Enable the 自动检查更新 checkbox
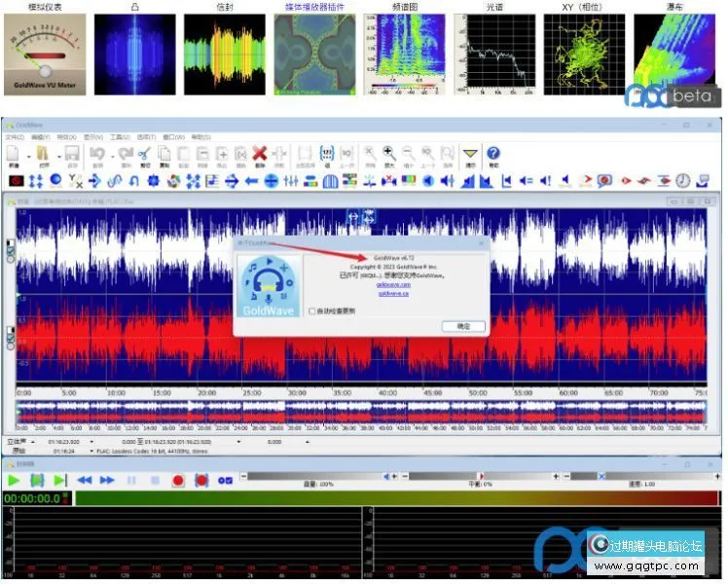Viewport: 728px width, 584px height. (x=310, y=311)
